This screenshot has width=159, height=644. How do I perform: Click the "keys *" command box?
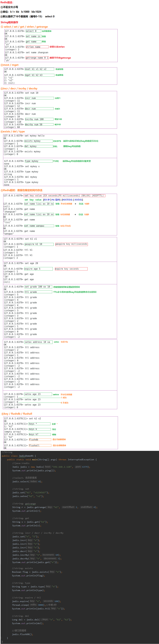pyautogui.click(x=39, y=424)
